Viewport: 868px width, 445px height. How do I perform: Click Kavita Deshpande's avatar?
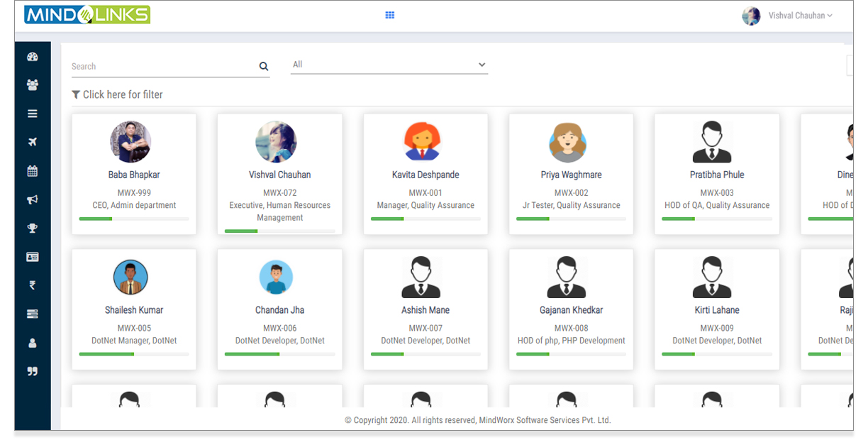(x=423, y=142)
